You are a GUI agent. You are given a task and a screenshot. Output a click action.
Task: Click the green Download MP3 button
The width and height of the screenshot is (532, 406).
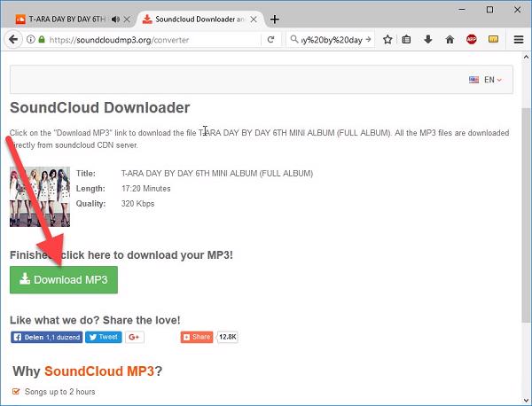click(x=64, y=280)
